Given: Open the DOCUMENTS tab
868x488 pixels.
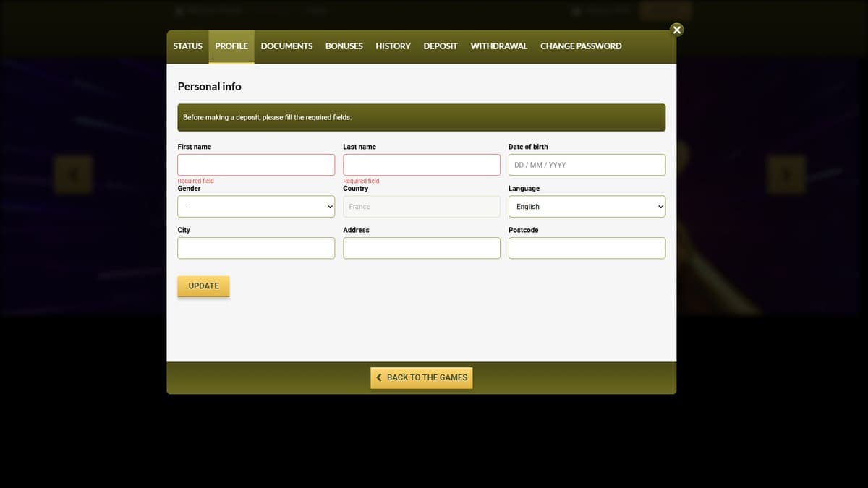Looking at the screenshot, I should tap(286, 46).
